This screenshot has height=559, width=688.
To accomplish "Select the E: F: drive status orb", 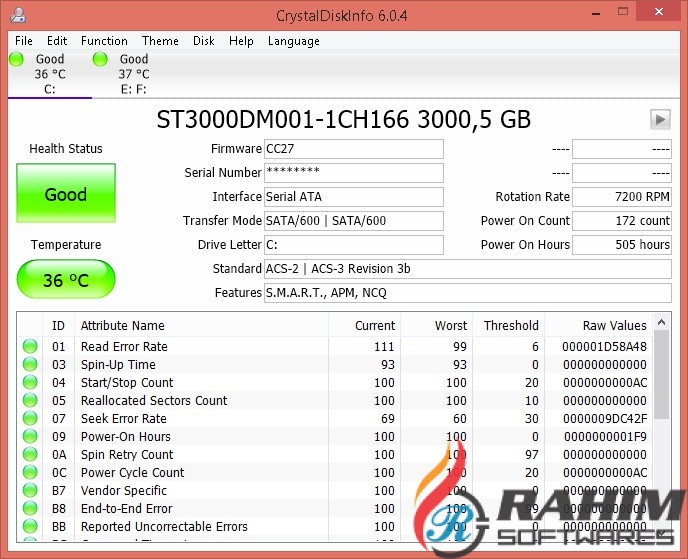I will pyautogui.click(x=100, y=60).
